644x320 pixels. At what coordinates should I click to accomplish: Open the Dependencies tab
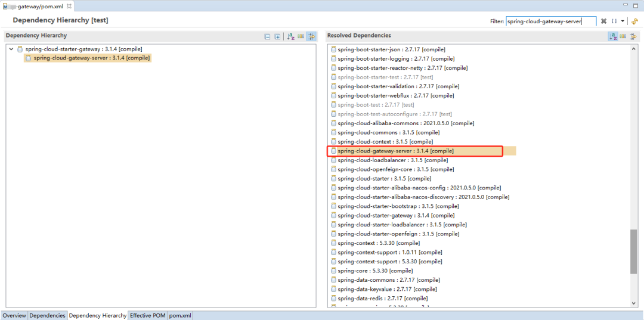click(47, 315)
